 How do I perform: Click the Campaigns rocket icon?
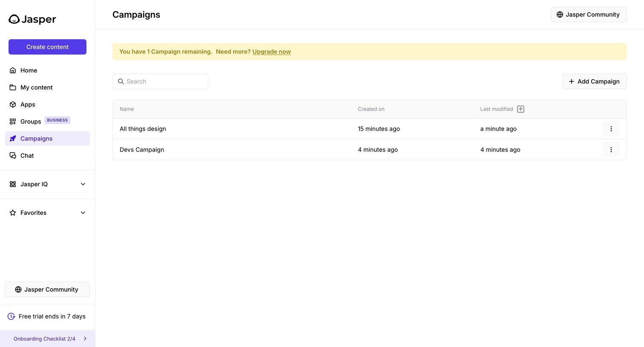13,139
